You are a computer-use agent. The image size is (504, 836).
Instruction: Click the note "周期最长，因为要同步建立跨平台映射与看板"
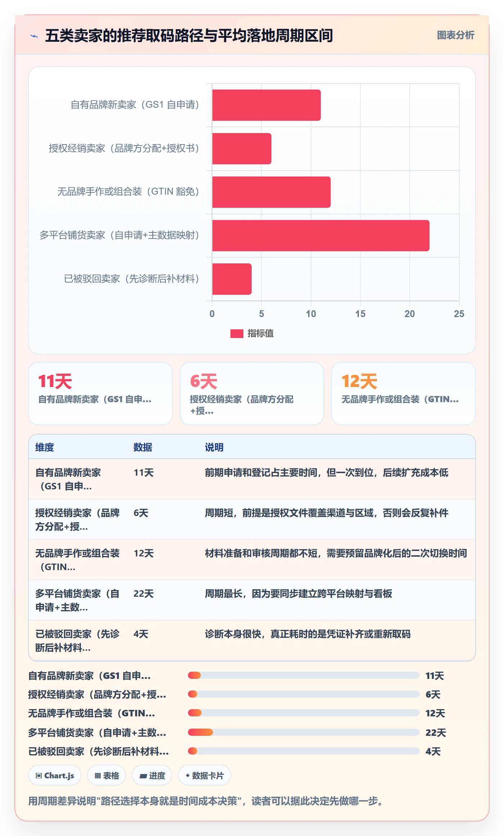pos(298,593)
